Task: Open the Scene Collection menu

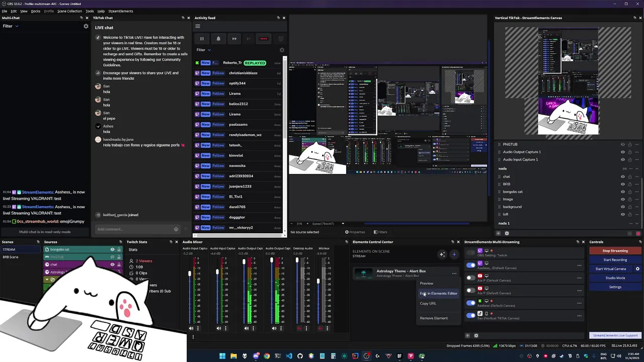Action: 69,11
